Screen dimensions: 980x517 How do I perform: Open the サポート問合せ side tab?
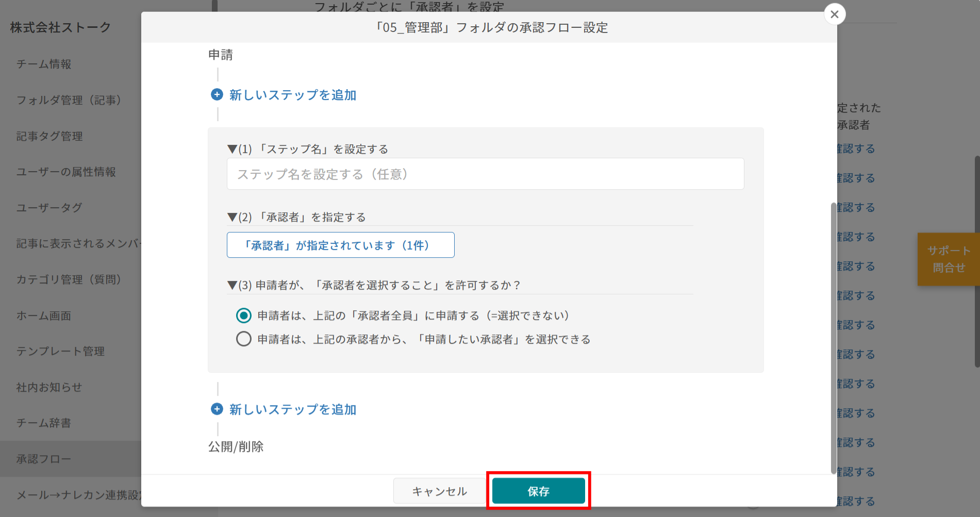coord(948,259)
